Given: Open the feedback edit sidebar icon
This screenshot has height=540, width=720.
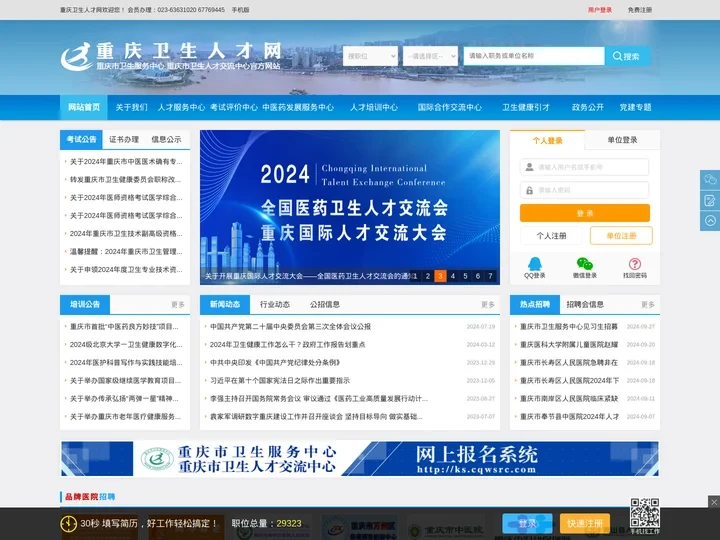Looking at the screenshot, I should [x=710, y=200].
